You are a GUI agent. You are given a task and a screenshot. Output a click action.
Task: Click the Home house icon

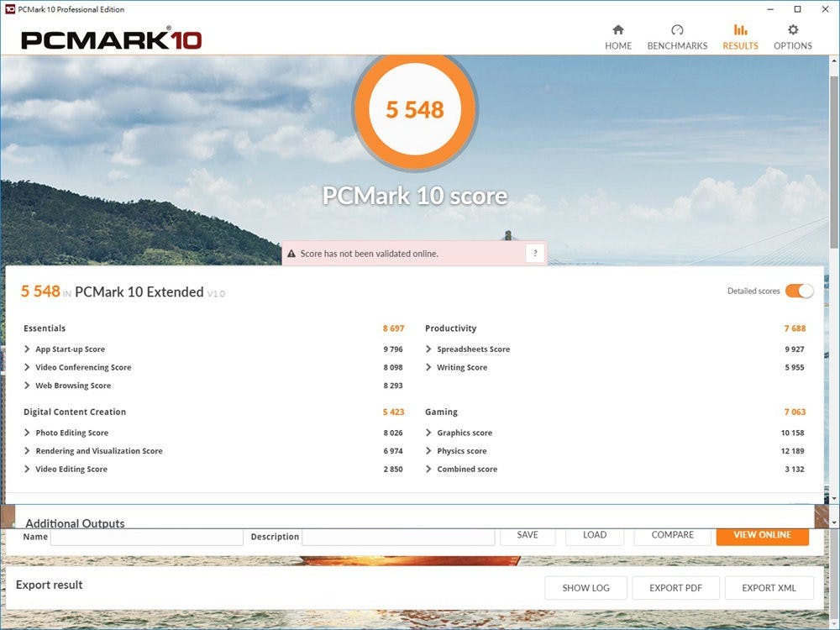tap(618, 30)
